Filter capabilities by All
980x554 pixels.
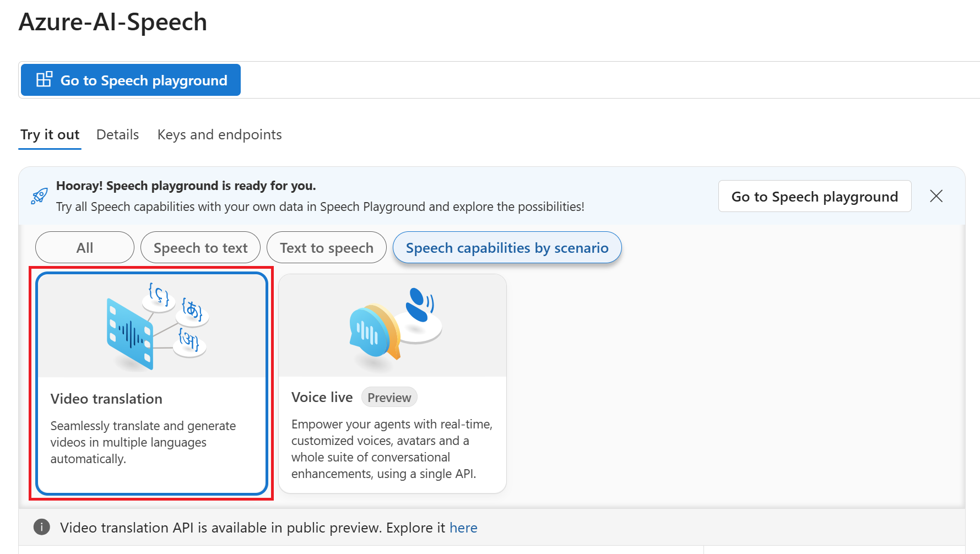pos(84,248)
